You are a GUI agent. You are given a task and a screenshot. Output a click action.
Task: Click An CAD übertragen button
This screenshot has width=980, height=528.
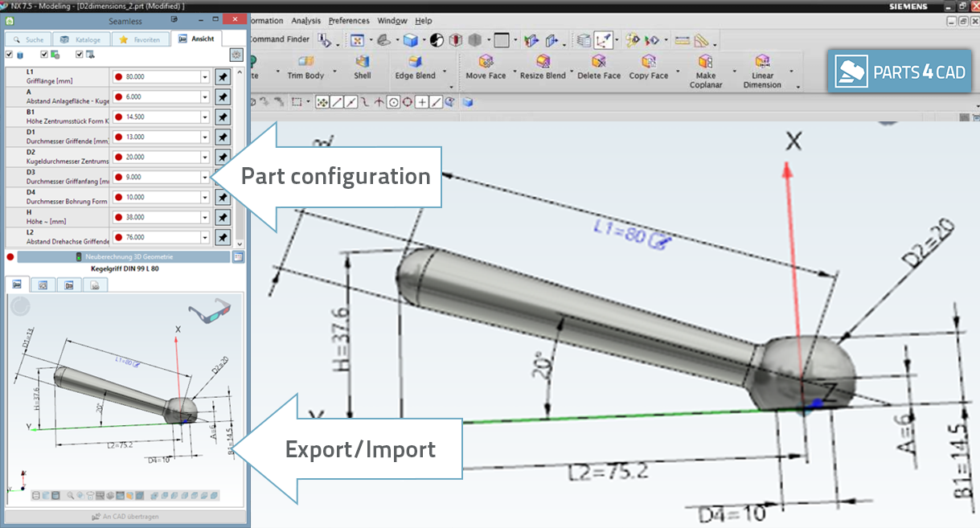coord(125,517)
